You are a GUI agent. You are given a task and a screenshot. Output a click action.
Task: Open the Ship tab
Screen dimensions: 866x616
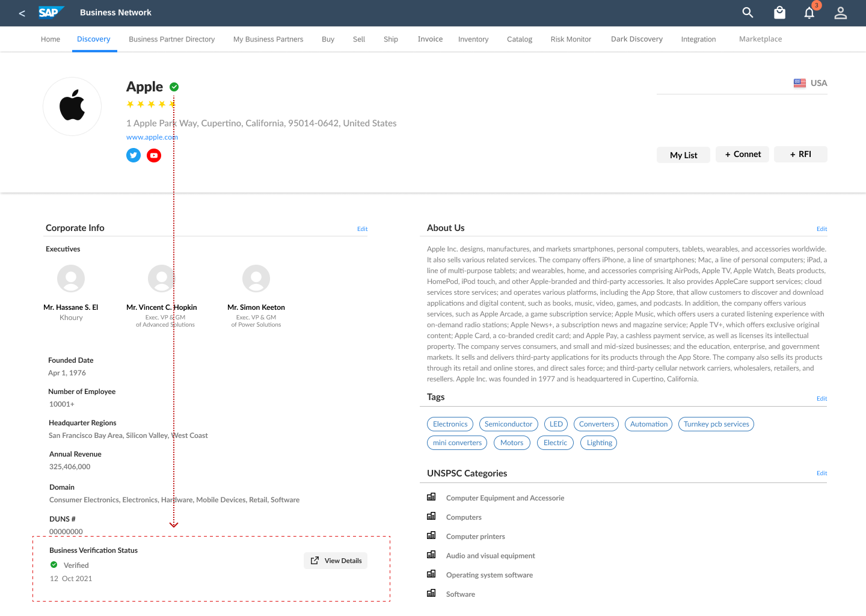(391, 39)
